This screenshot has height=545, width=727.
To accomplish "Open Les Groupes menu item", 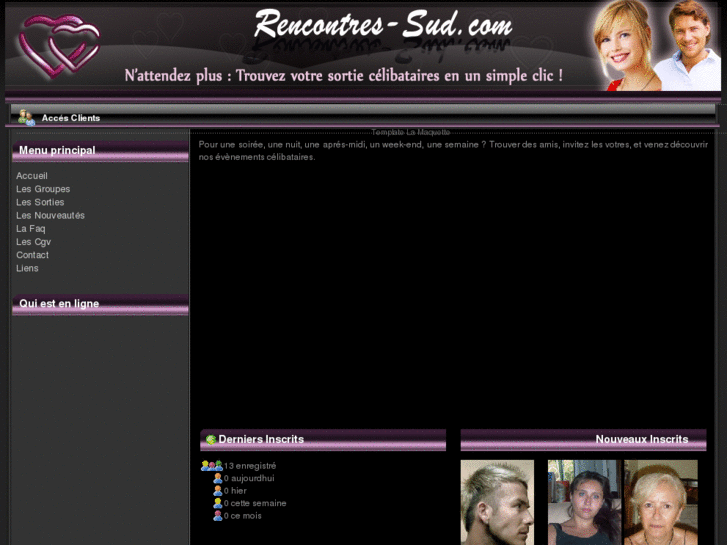I will pos(43,189).
